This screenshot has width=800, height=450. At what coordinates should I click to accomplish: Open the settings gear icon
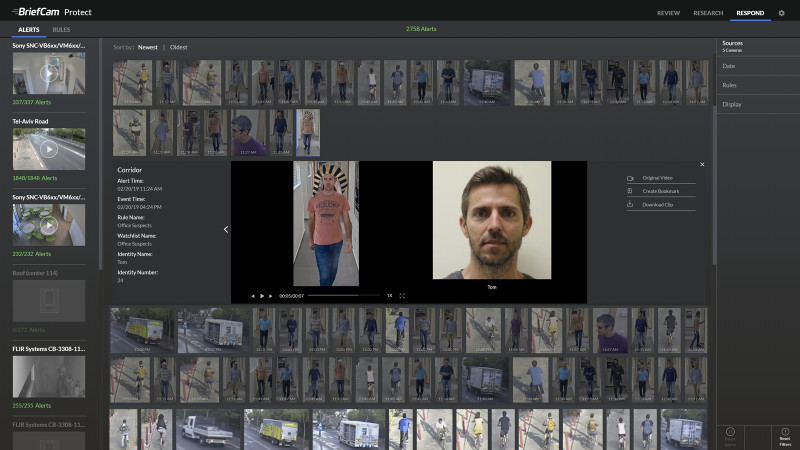[782, 13]
